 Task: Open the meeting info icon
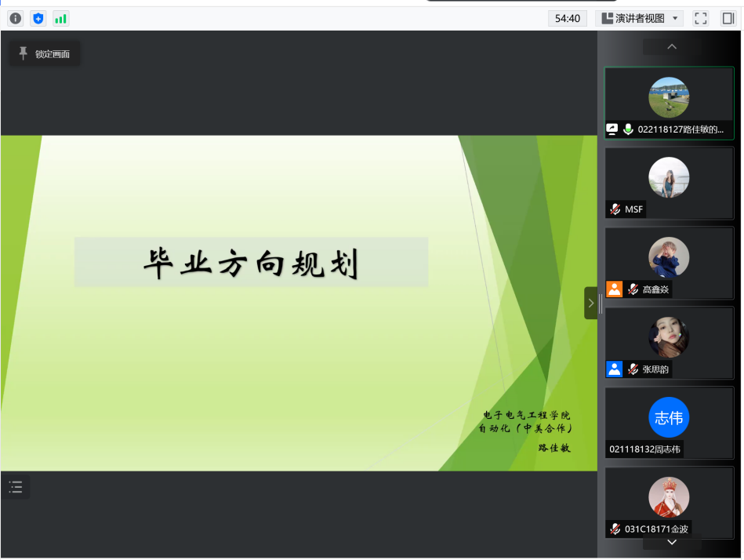coord(16,18)
